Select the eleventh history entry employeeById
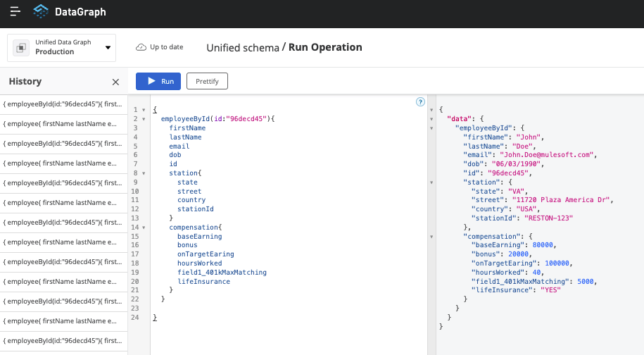Viewport: 644px width, 355px height. pos(63,301)
